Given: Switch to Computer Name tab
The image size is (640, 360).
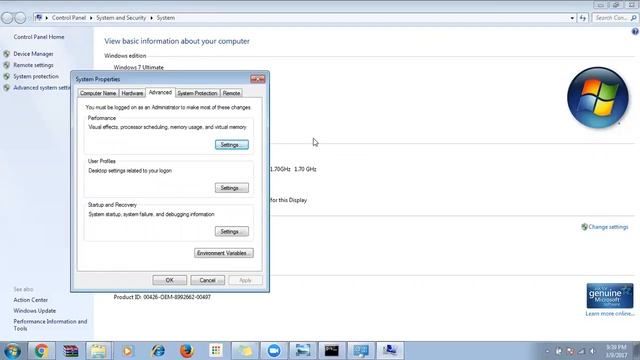Looking at the screenshot, I should pyautogui.click(x=98, y=93).
